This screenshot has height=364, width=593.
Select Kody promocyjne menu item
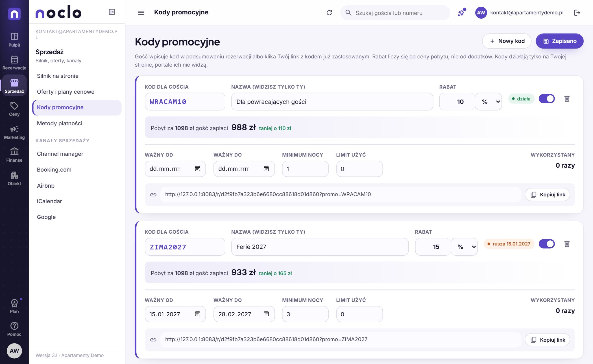(77, 108)
